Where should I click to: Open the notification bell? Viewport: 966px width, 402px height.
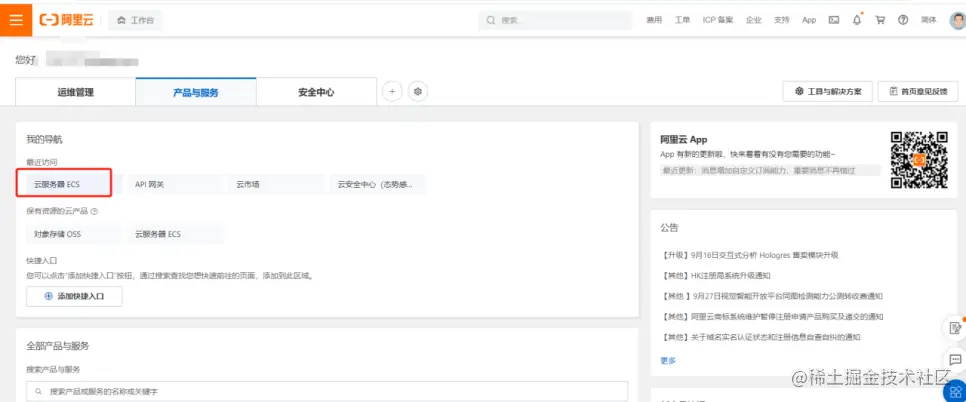coord(857,20)
